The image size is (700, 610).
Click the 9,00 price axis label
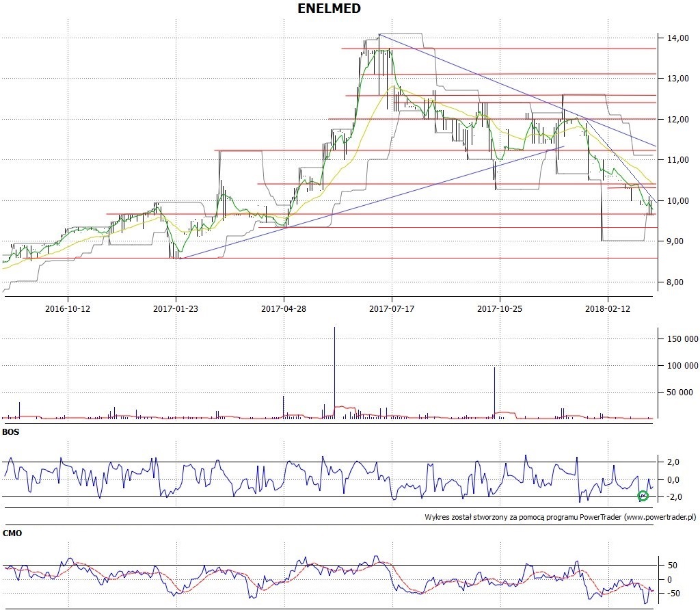[675, 241]
